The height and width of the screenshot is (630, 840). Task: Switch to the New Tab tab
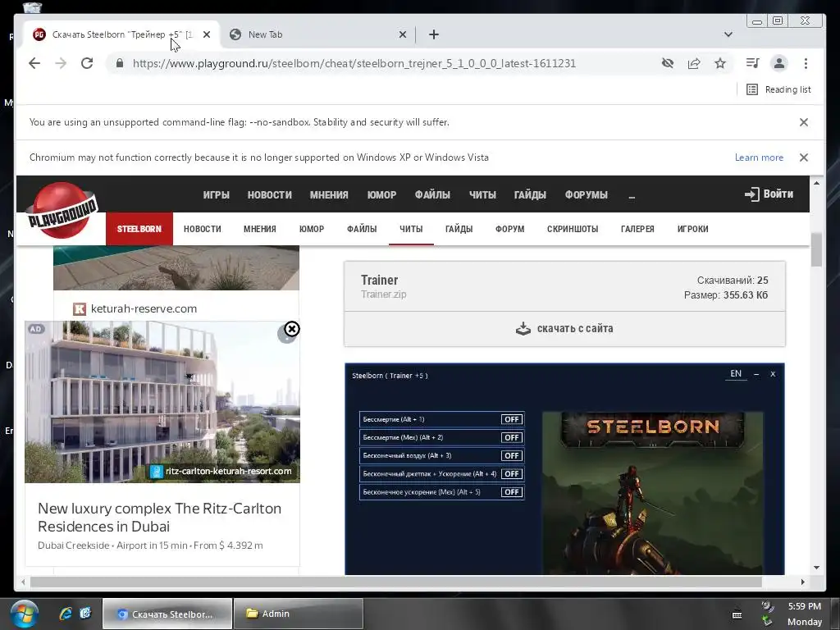click(x=316, y=34)
